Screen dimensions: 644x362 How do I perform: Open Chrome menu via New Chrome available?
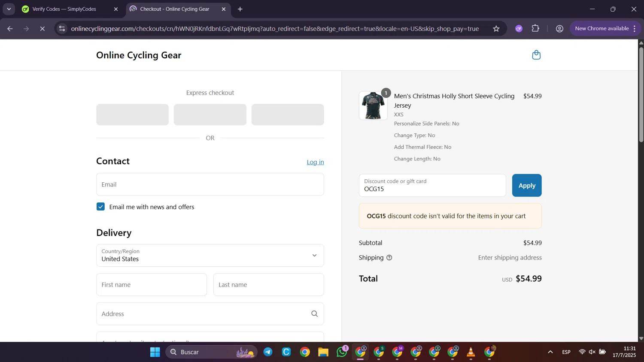pyautogui.click(x=606, y=29)
